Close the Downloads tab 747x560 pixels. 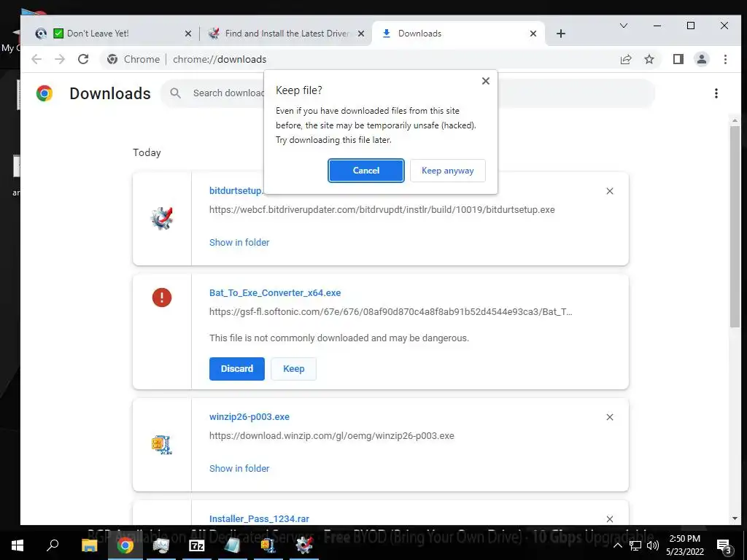[533, 34]
